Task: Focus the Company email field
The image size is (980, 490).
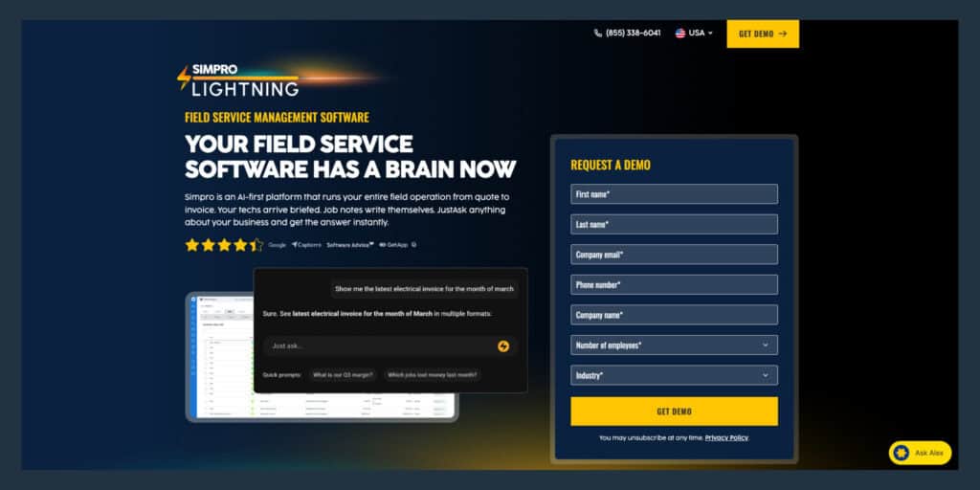Action: click(x=674, y=255)
